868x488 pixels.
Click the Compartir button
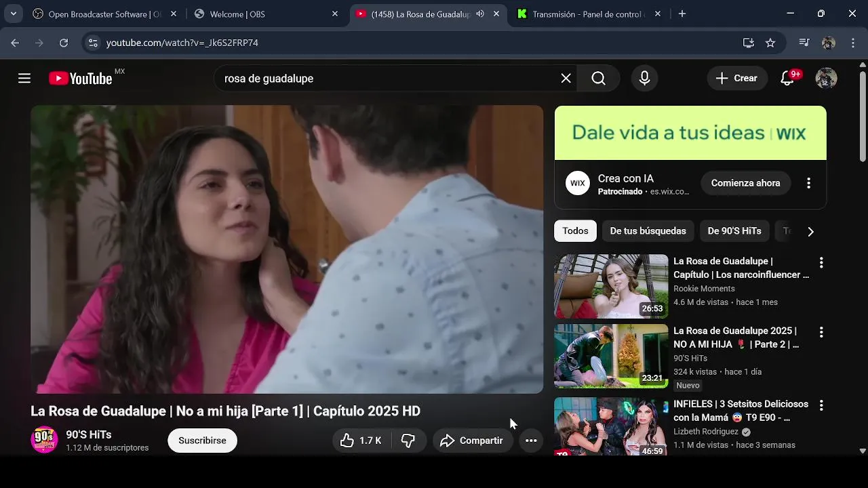[472, 441]
